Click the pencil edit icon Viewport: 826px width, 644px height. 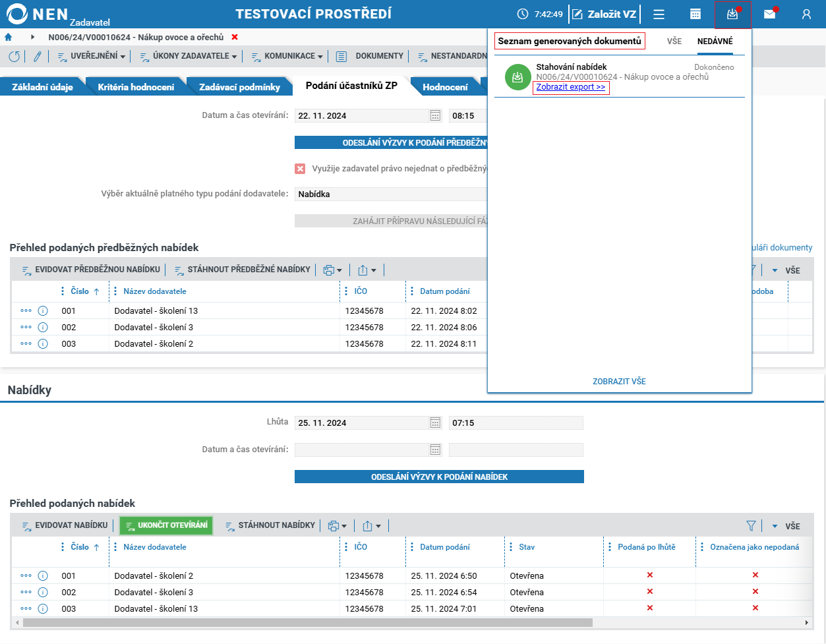pyautogui.click(x=38, y=57)
